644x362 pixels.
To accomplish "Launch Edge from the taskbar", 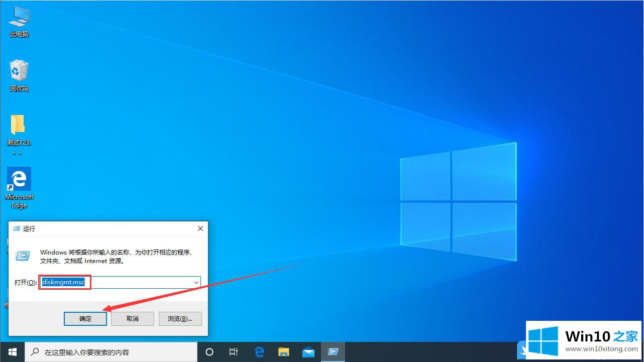I will pyautogui.click(x=259, y=352).
